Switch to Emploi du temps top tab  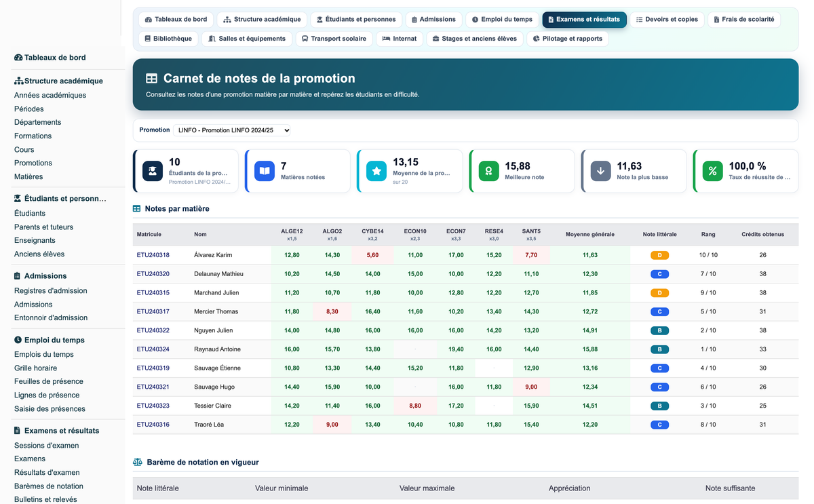pyautogui.click(x=503, y=20)
